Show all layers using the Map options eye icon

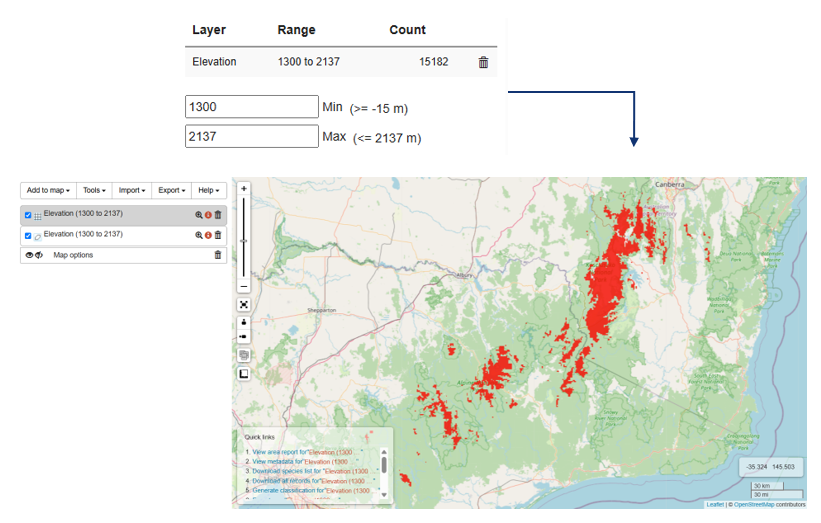pos(29,255)
